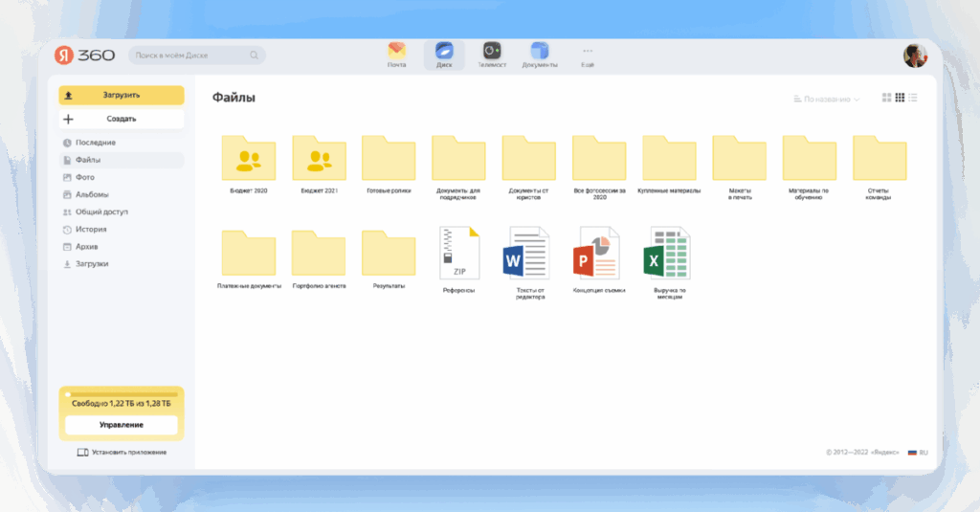
Task: Open the Телемост video call icon
Action: 492,53
